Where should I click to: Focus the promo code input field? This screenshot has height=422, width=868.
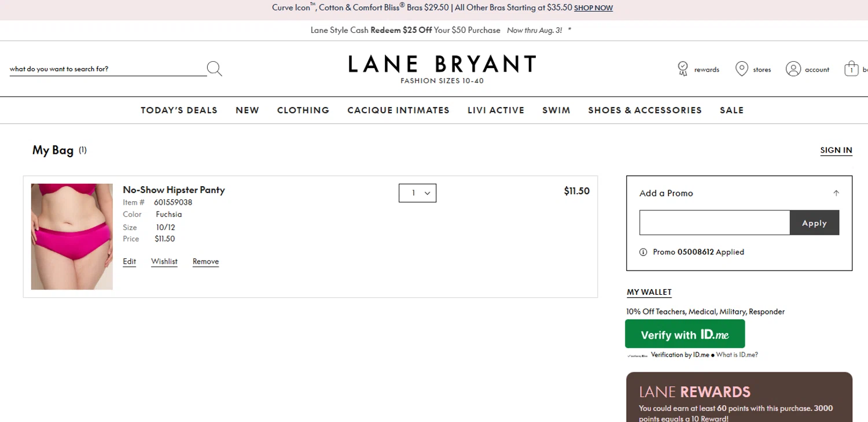click(x=715, y=223)
